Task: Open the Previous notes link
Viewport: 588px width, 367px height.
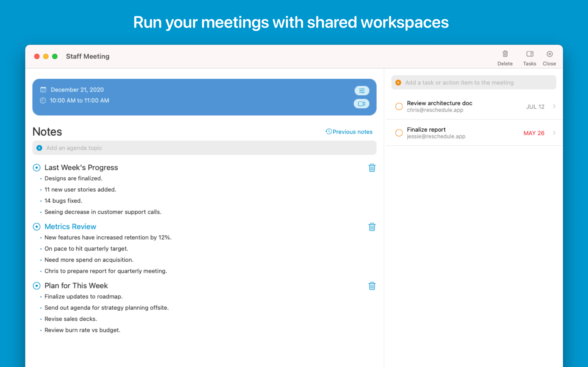Action: point(349,132)
